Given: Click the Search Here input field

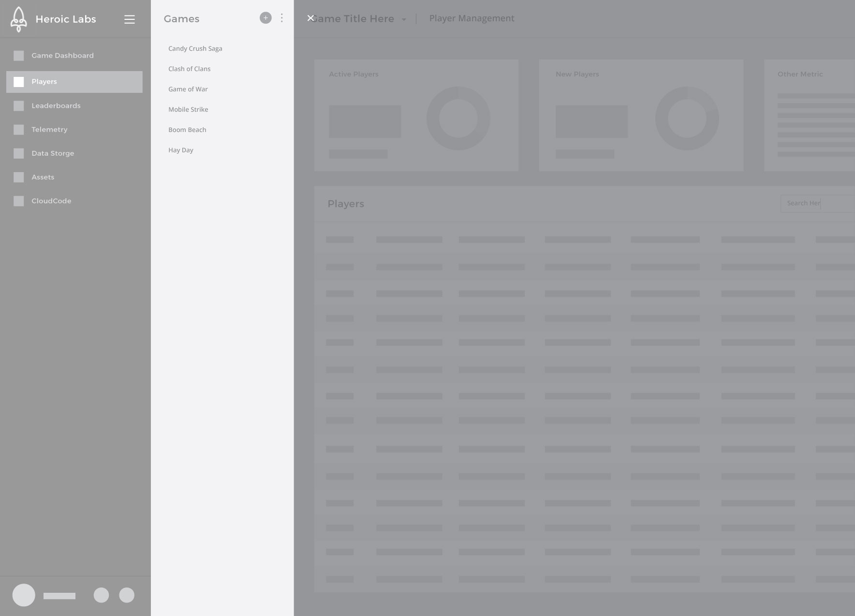Looking at the screenshot, I should [817, 204].
